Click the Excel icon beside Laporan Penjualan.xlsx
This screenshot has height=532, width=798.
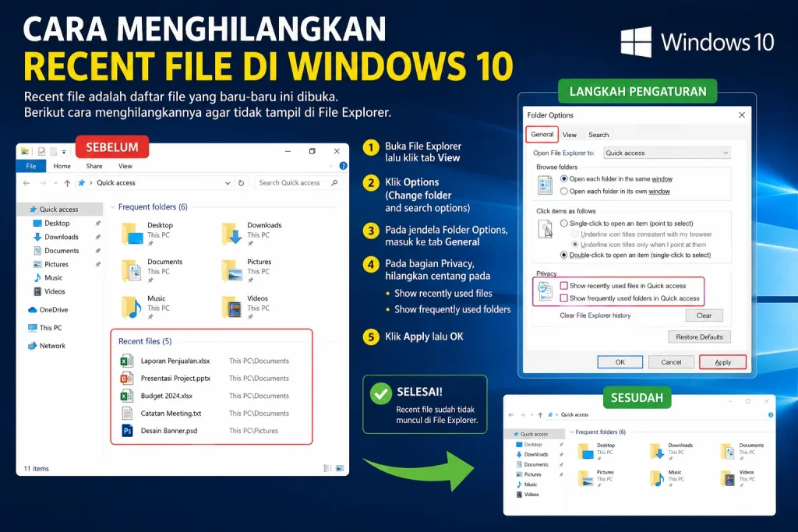[x=127, y=361]
